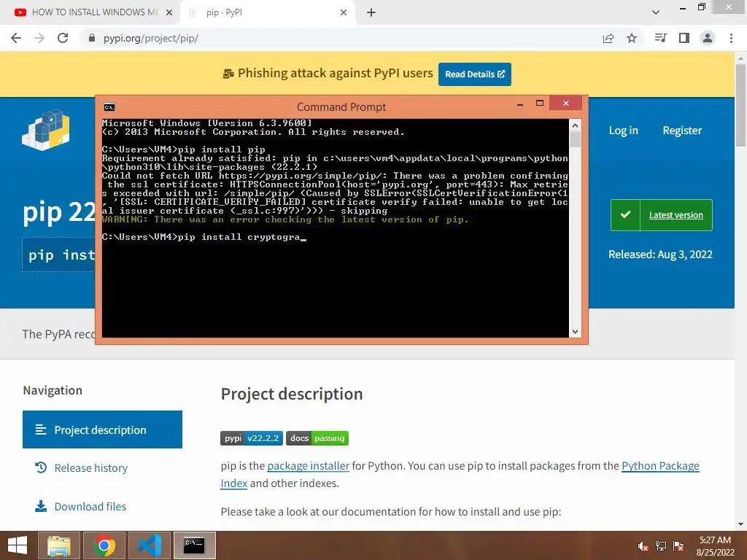This screenshot has height=560, width=747.
Task: Switch to HOW TO INSTALL WINDOWS tab
Action: pyautogui.click(x=95, y=12)
